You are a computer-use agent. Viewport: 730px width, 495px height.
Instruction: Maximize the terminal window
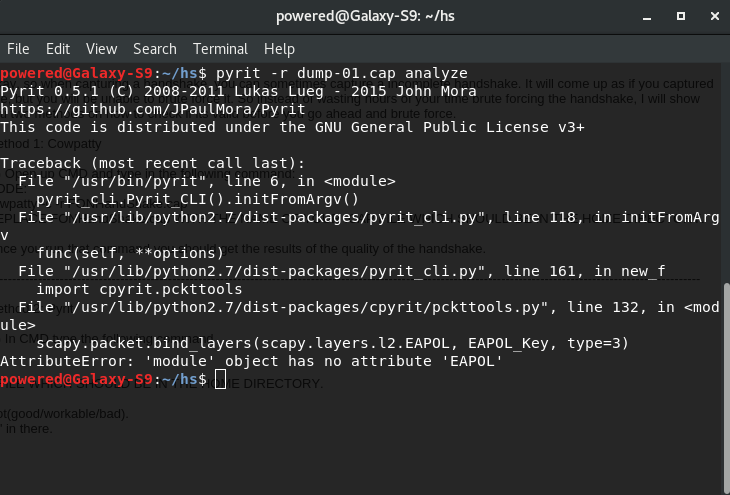point(681,16)
